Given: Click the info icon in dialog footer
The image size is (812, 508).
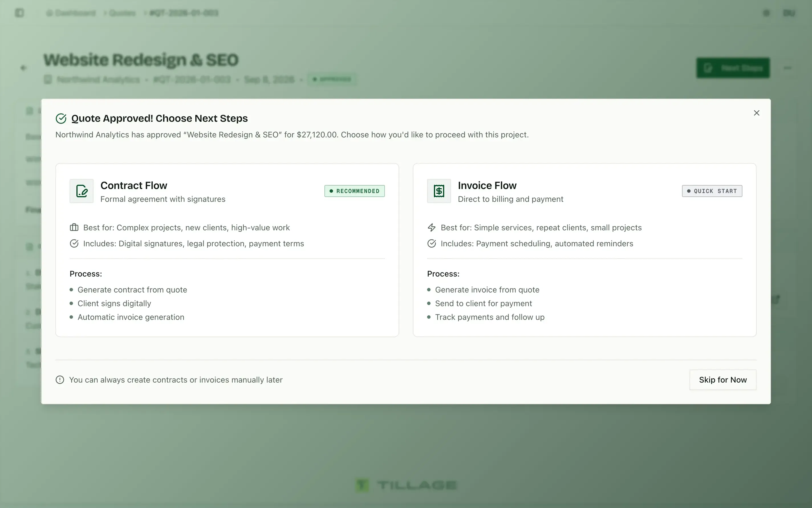Looking at the screenshot, I should point(60,380).
